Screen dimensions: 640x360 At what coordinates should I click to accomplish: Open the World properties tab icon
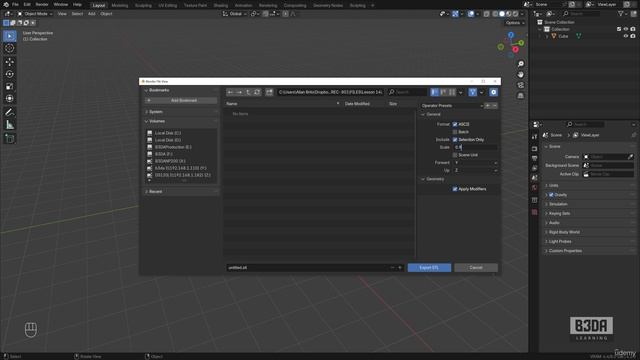535,188
